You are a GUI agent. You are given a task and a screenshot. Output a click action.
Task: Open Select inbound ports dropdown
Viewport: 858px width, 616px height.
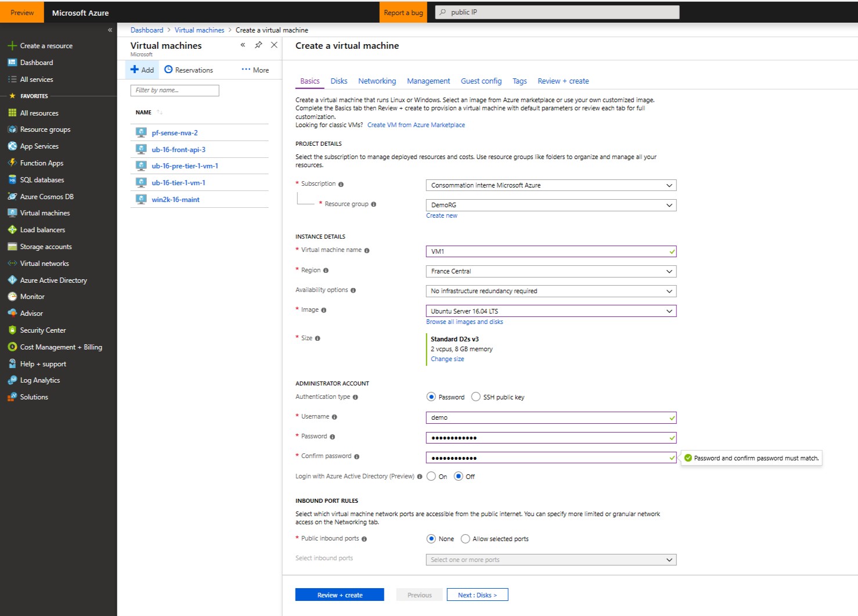point(551,560)
